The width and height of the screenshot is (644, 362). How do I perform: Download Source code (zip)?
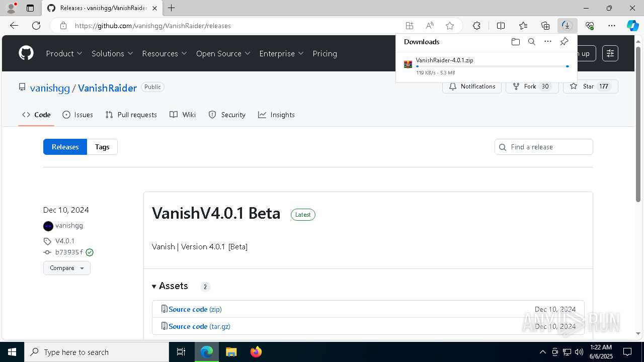[x=195, y=309]
